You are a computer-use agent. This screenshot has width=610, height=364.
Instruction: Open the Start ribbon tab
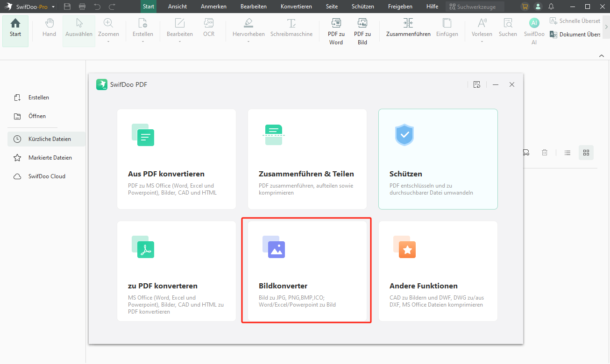coord(149,7)
